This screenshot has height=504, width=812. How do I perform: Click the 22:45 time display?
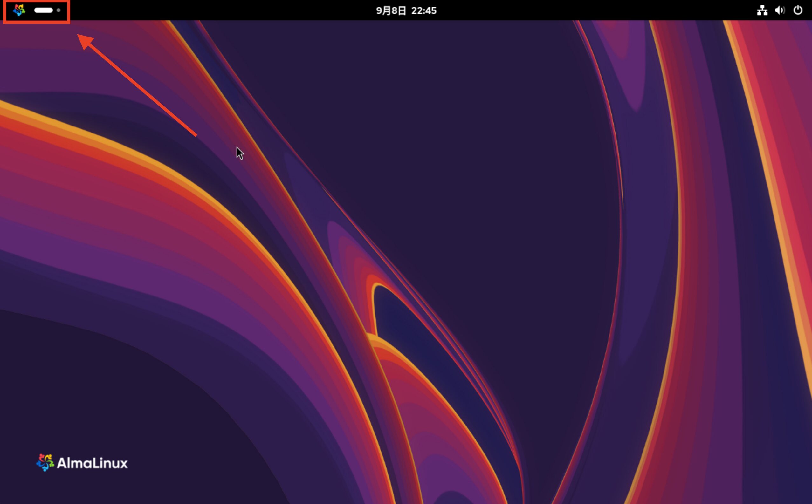click(x=423, y=10)
